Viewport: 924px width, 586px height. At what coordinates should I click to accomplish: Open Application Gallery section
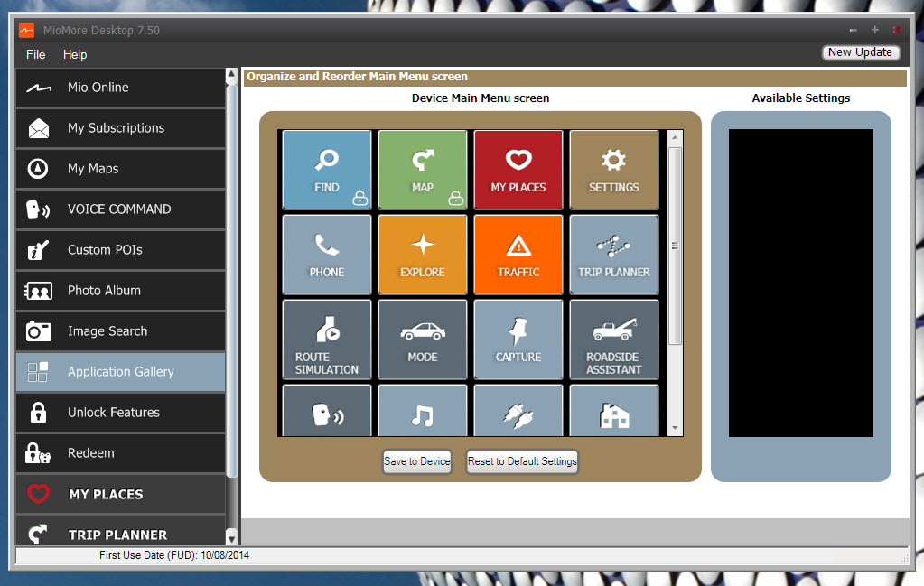coord(120,372)
